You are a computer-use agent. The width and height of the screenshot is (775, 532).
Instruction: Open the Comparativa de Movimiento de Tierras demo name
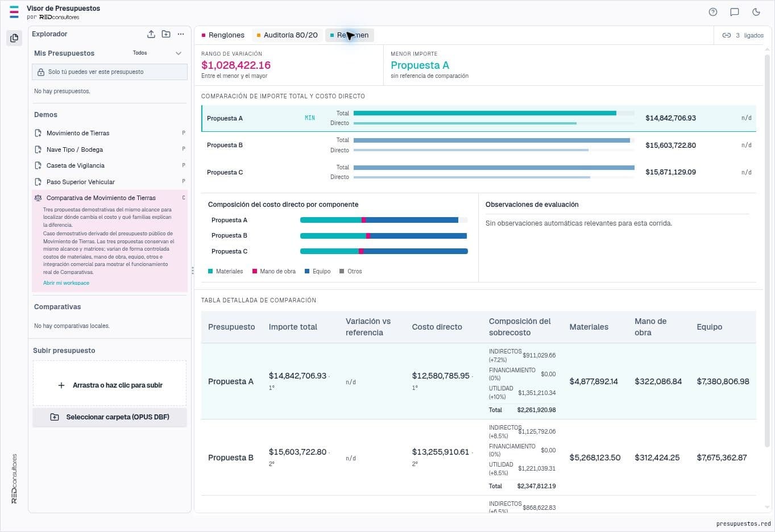(x=101, y=198)
